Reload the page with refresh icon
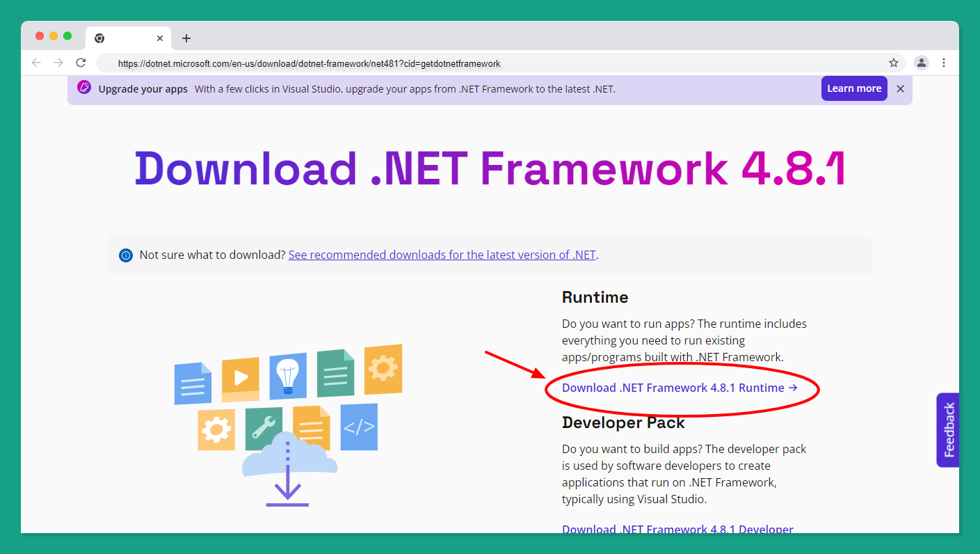The width and height of the screenshot is (980, 554). coord(81,63)
